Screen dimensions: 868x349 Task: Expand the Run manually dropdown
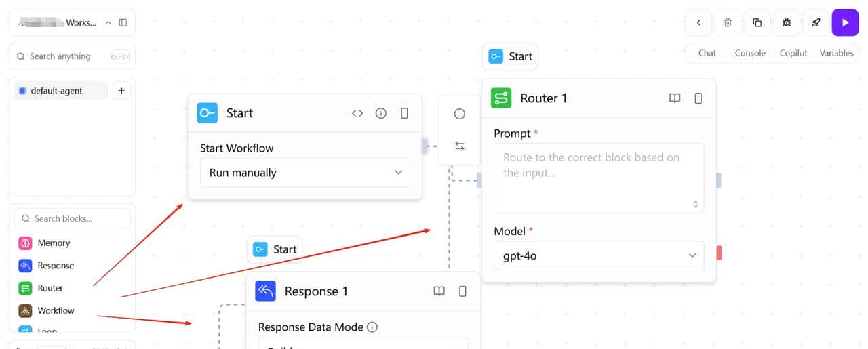coord(305,173)
